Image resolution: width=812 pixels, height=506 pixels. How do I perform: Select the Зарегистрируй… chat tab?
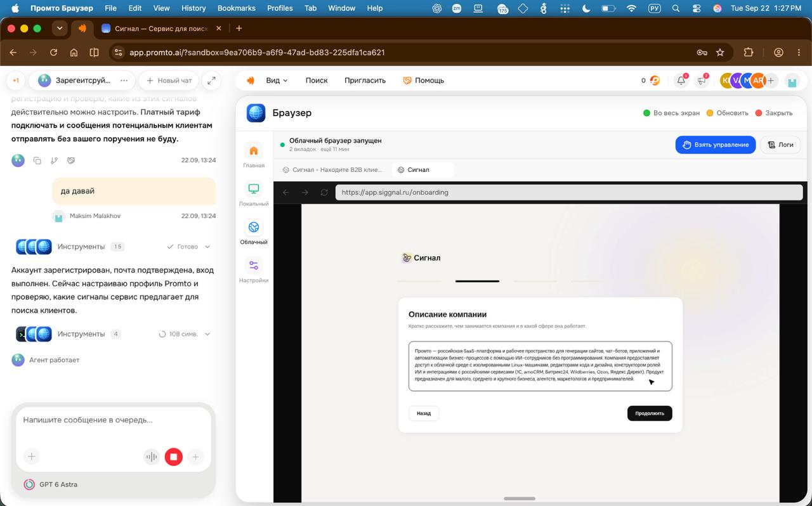click(82, 81)
